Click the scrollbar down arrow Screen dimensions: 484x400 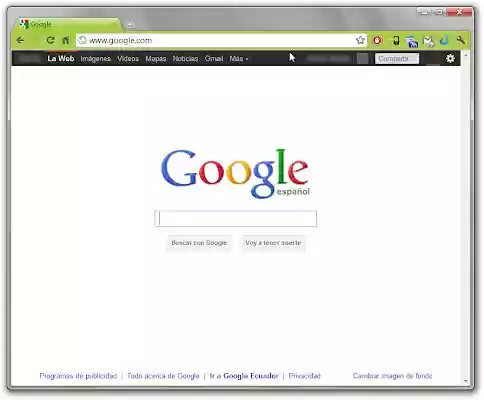tap(466, 381)
